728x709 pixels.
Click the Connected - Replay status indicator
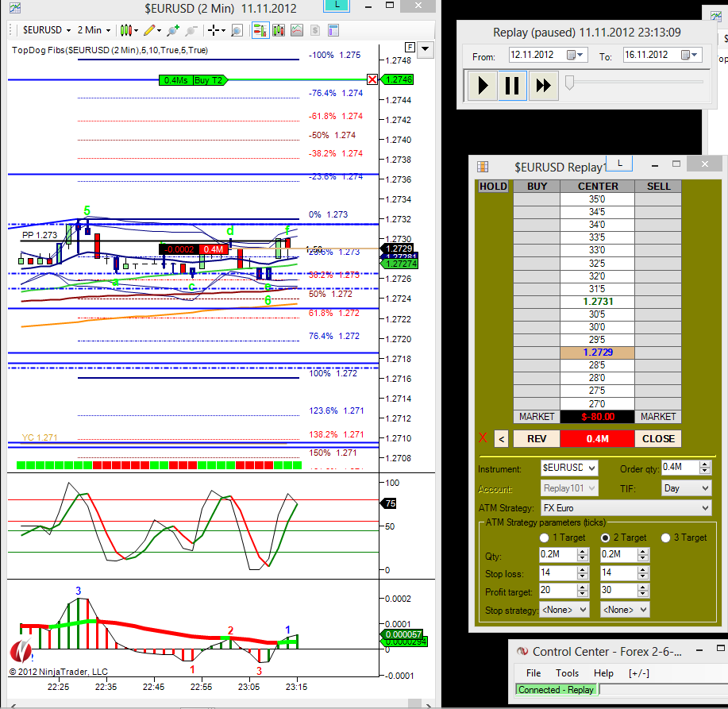point(557,689)
